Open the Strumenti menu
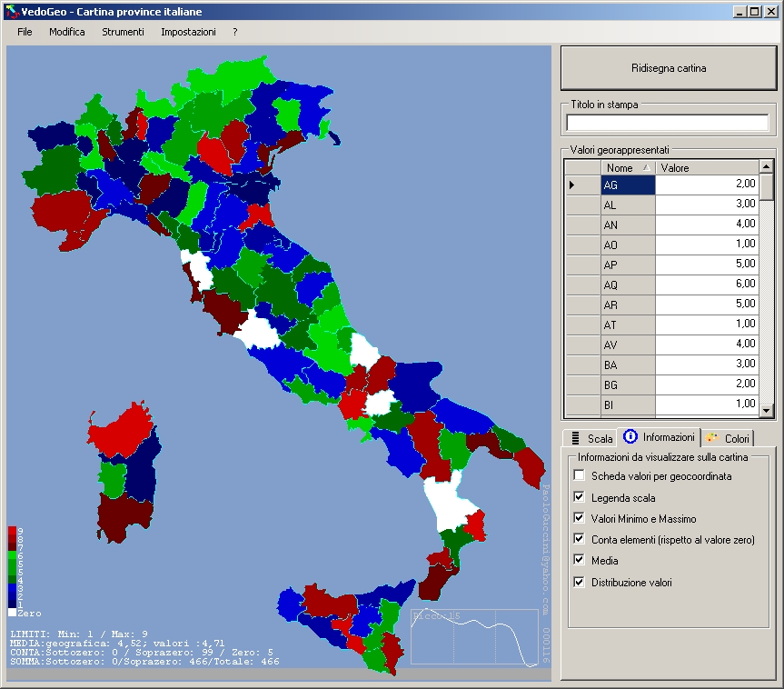This screenshot has width=784, height=689. pos(123,32)
